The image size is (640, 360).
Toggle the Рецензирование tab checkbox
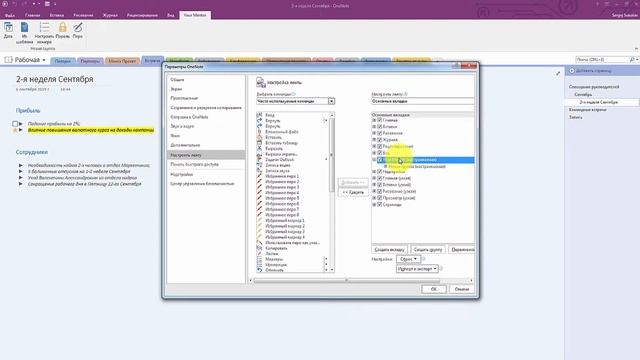pyautogui.click(x=380, y=146)
